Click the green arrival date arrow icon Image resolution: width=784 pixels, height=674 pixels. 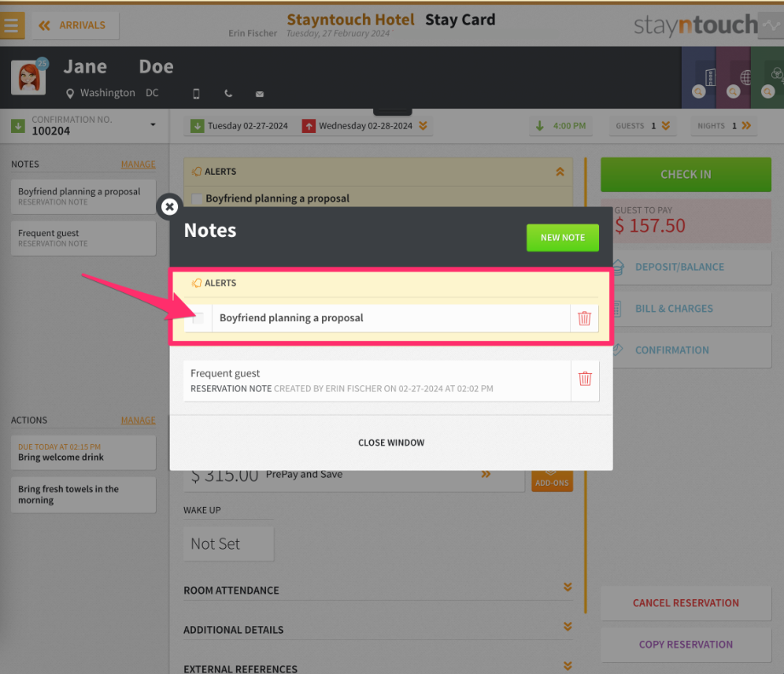pos(197,126)
